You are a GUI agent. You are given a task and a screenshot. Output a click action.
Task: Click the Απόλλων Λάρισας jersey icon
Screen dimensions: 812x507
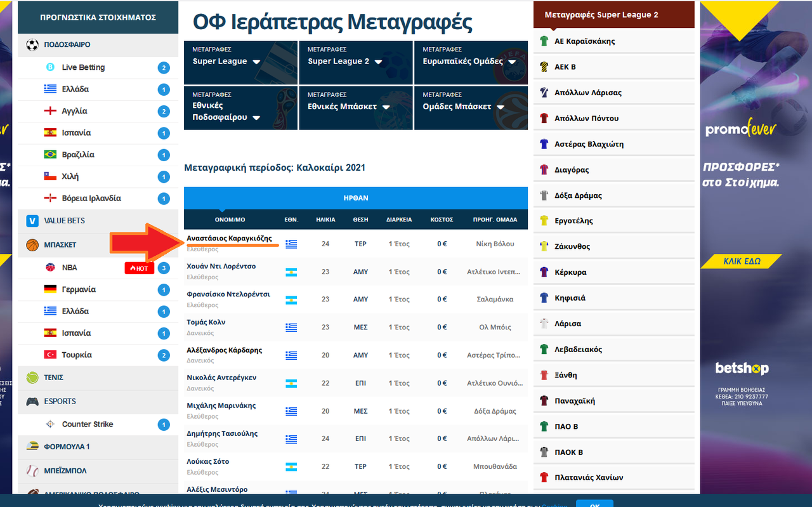[544, 93]
